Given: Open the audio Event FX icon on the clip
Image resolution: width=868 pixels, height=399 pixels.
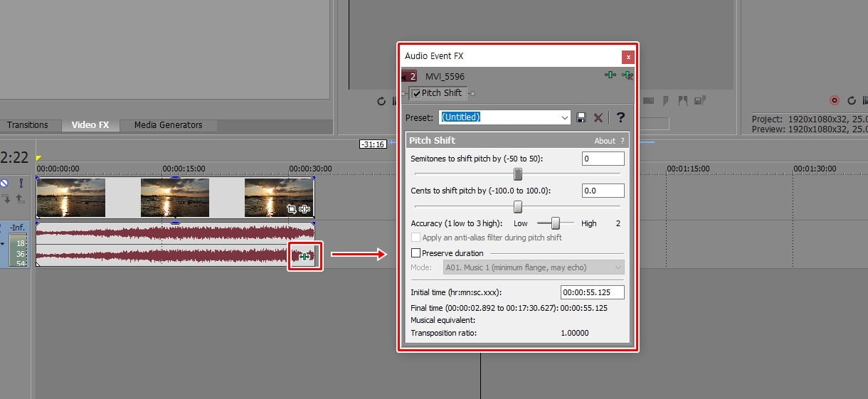Looking at the screenshot, I should [305, 257].
